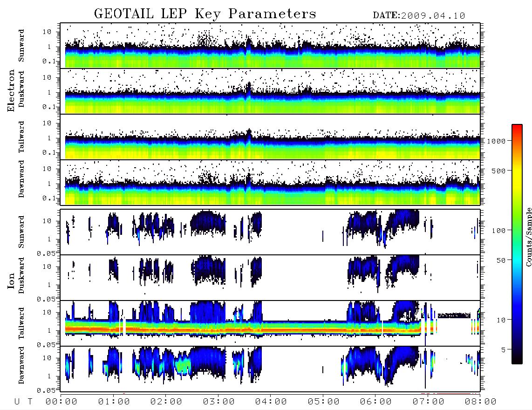Click the black bottom of the colorbar

(x=517, y=358)
